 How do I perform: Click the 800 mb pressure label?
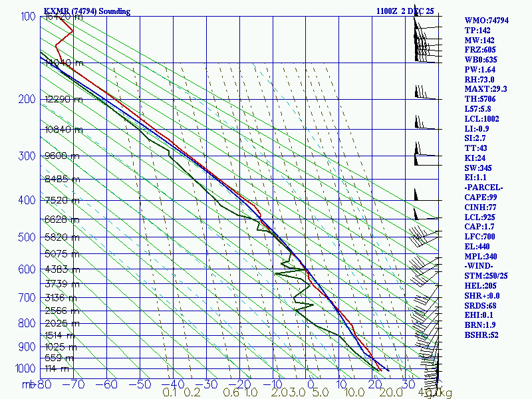coord(27,323)
